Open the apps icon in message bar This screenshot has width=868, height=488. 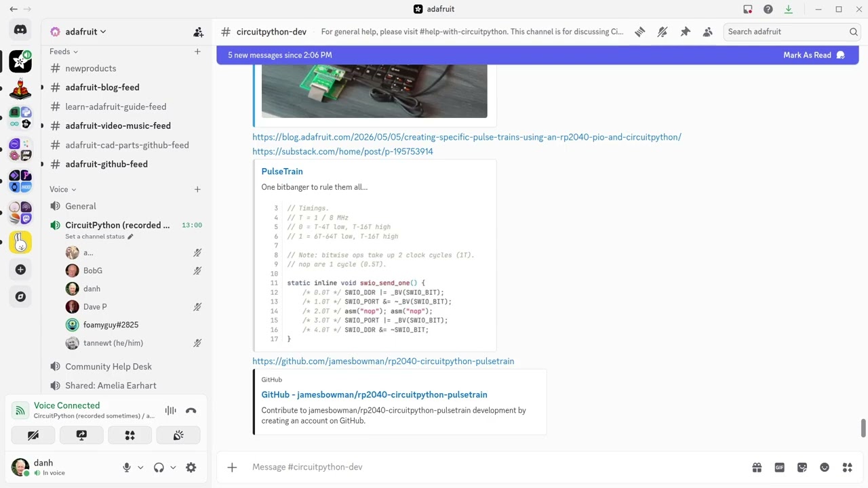pyautogui.click(x=847, y=467)
